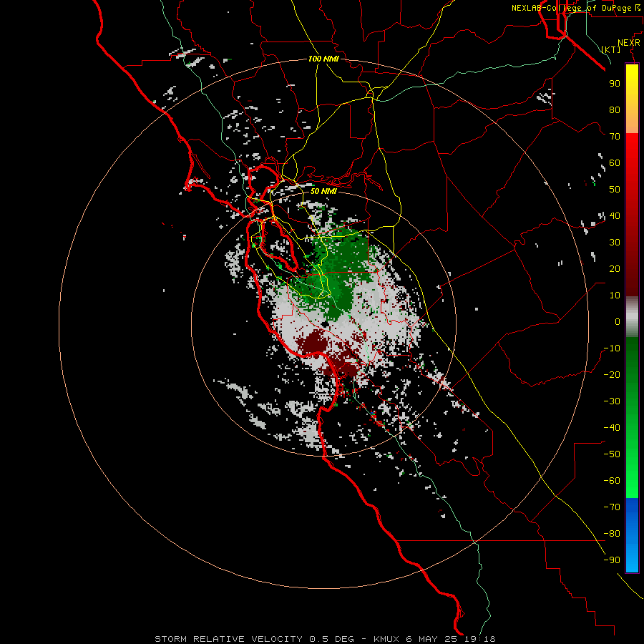Screen dimensions: 644x644
Task: Click the "0" scale value
Action: (618, 321)
